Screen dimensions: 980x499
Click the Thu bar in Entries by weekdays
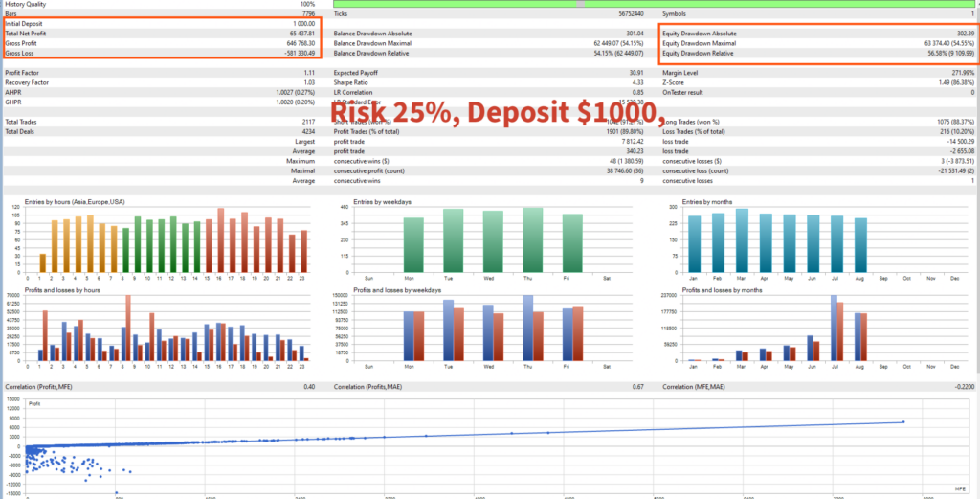click(x=532, y=240)
